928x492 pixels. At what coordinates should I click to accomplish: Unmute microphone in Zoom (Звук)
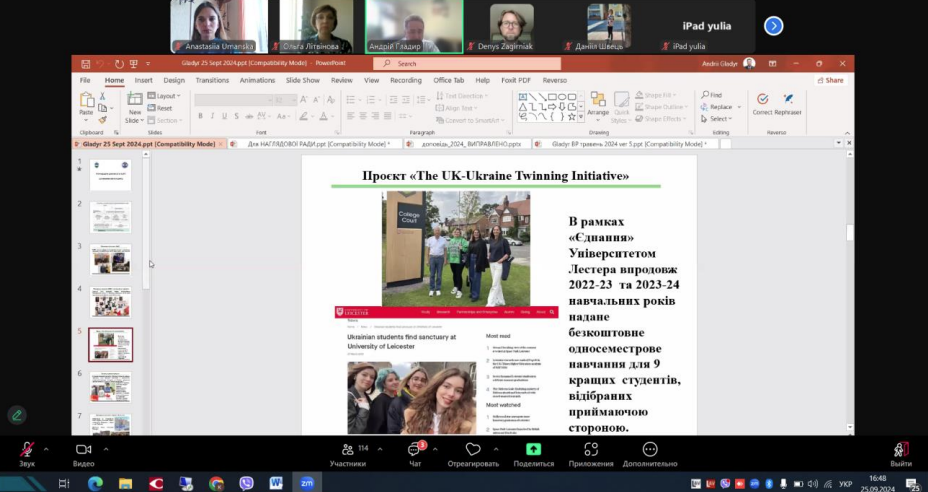pos(27,455)
